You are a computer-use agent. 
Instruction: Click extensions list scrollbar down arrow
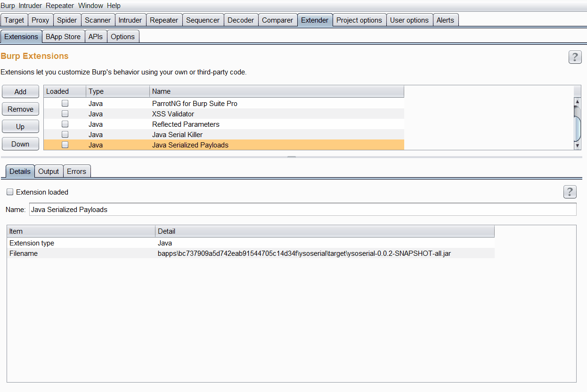[x=578, y=146]
